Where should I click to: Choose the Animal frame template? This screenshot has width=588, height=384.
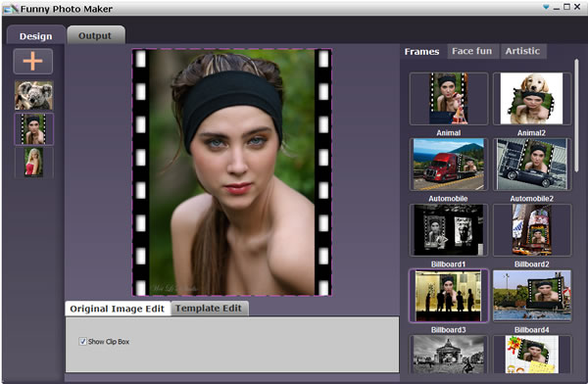click(449, 99)
